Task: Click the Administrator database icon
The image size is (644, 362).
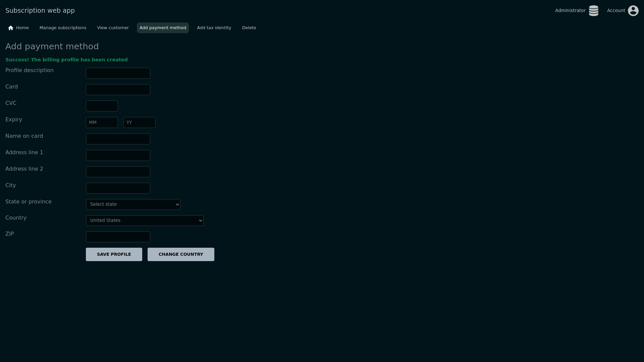Action: click(593, 11)
